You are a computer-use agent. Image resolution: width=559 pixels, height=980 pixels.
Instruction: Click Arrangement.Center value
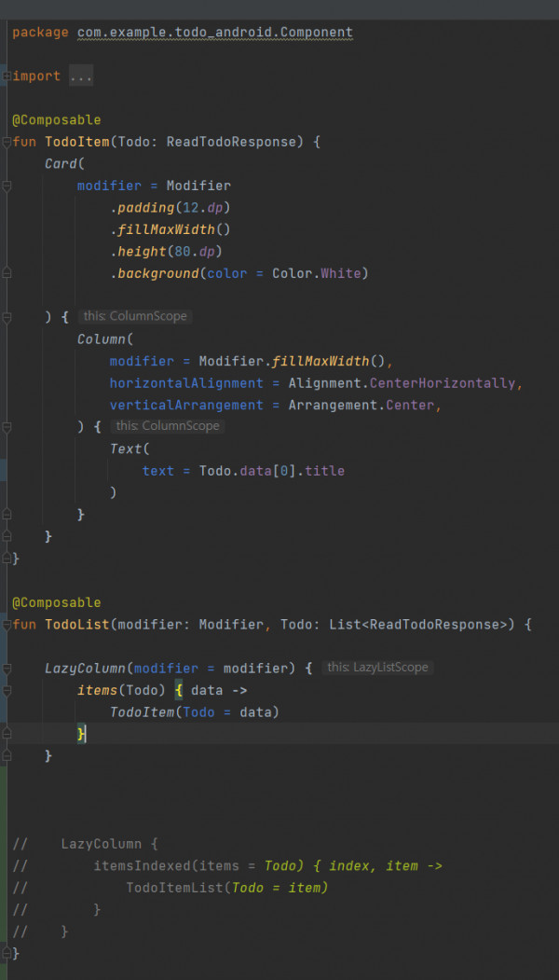[361, 405]
